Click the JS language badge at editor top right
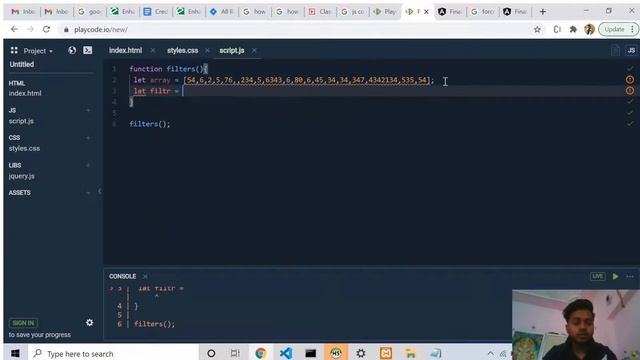This screenshot has height=360, width=640. click(631, 51)
